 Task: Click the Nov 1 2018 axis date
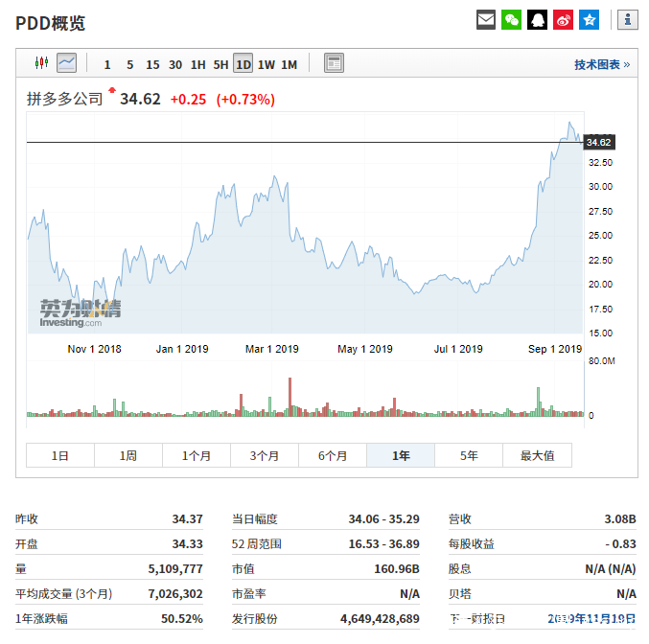coord(94,349)
